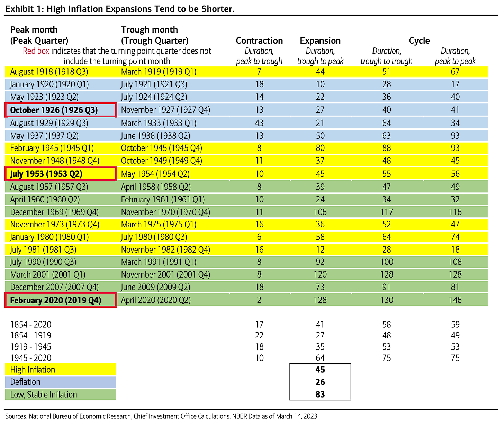The image size is (504, 426).
Task: Click 'June 1938 (1938 Q2)' trough cell
Action: pos(155,135)
